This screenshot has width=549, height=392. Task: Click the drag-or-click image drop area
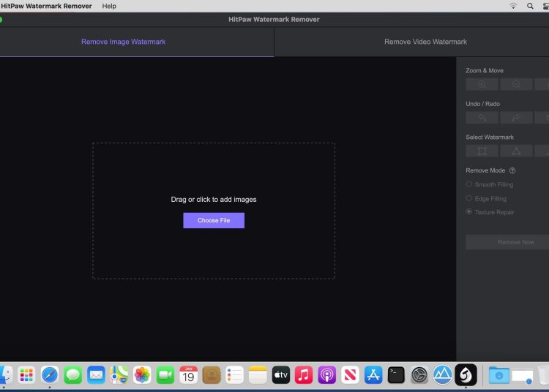pos(214,176)
